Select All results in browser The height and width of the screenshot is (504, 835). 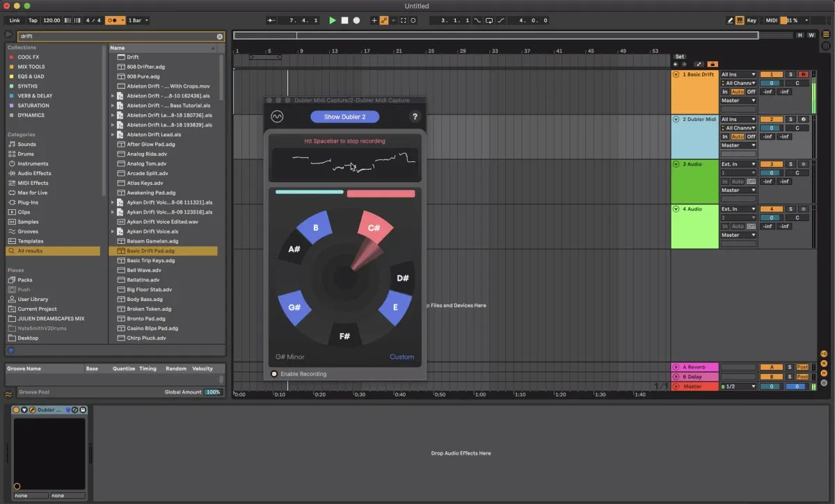click(x=53, y=251)
